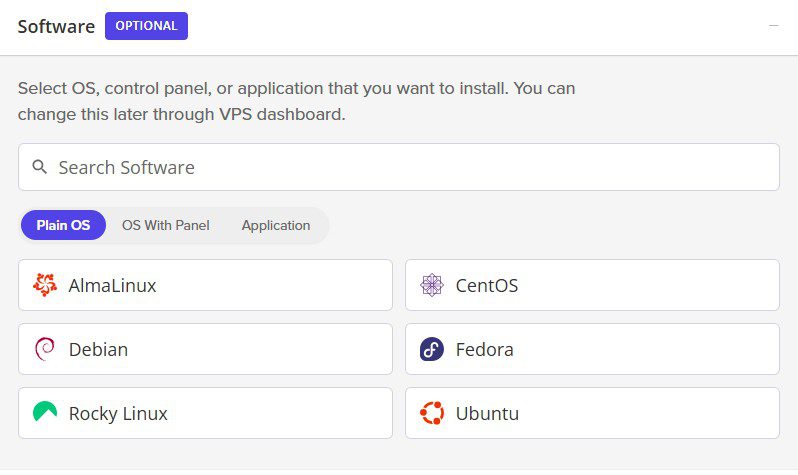Click the AlmaLinux logo icon
Image resolution: width=798 pixels, height=475 pixels.
click(x=45, y=285)
